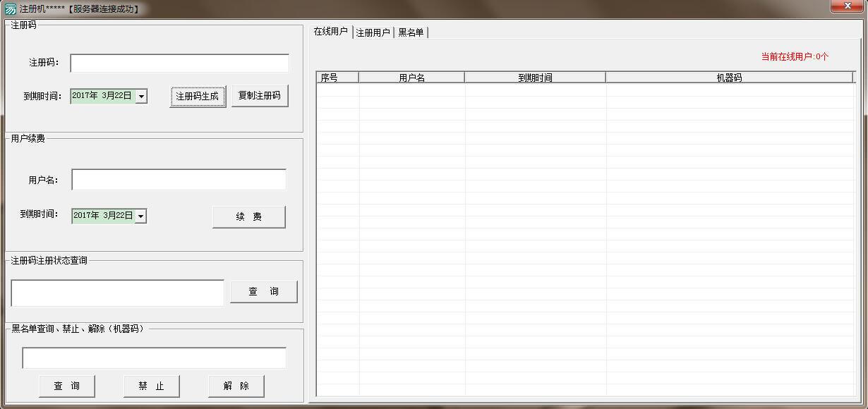Click the 解除 button to unban
Screen dimensions: 868x409
tap(236, 386)
